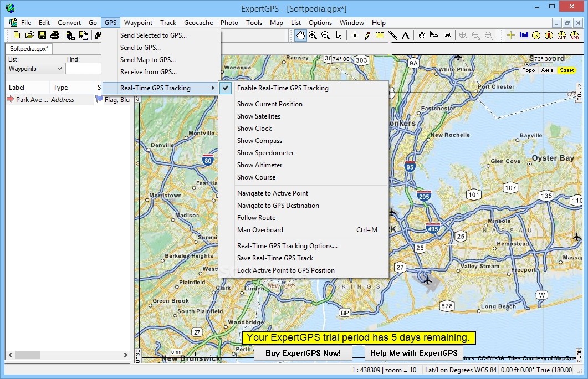
Task: Open the Convert menu
Action: pos(69,23)
